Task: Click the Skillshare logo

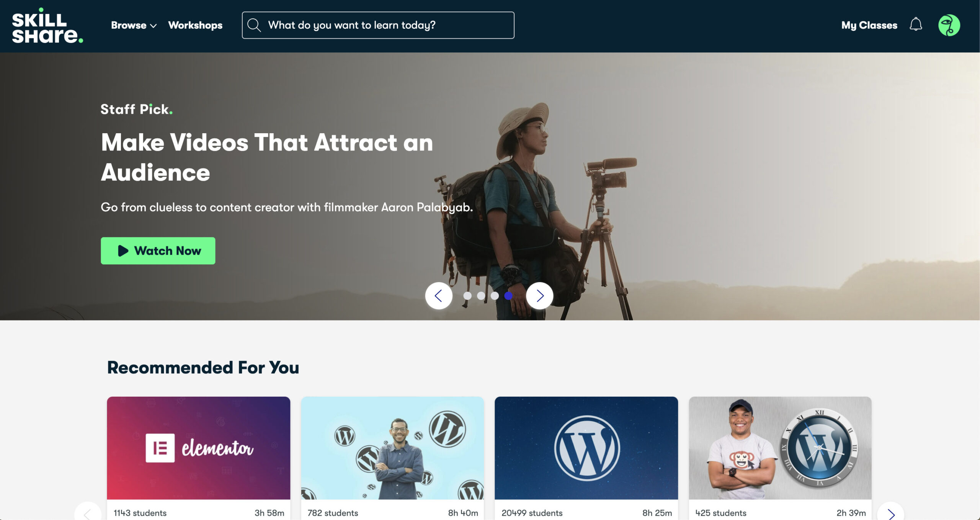Action: [47, 25]
